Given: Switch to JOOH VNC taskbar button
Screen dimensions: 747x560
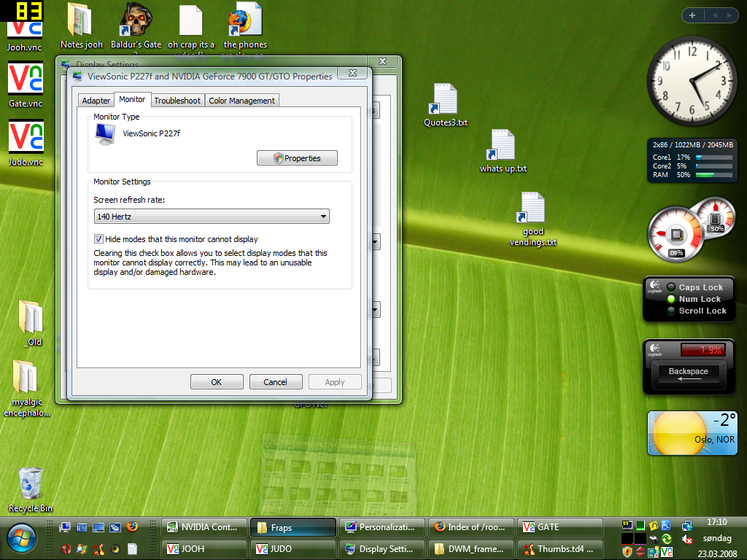Looking at the screenshot, I should [204, 549].
